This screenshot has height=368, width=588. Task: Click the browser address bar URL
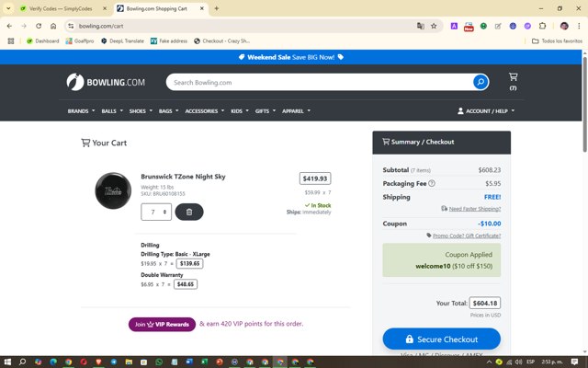click(101, 26)
